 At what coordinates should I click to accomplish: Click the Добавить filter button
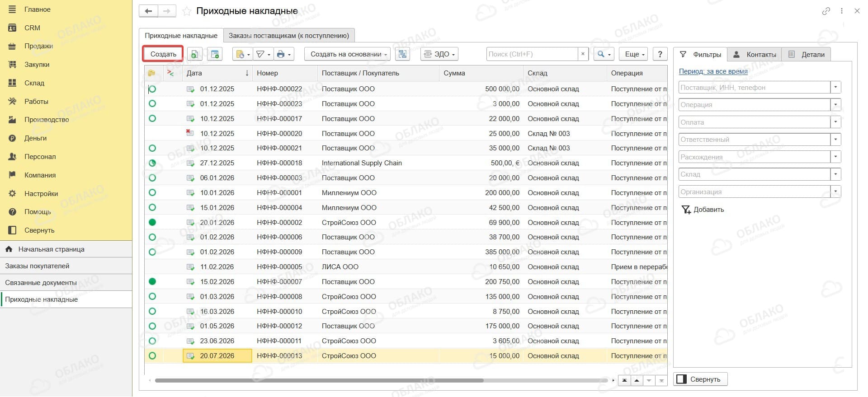point(703,210)
